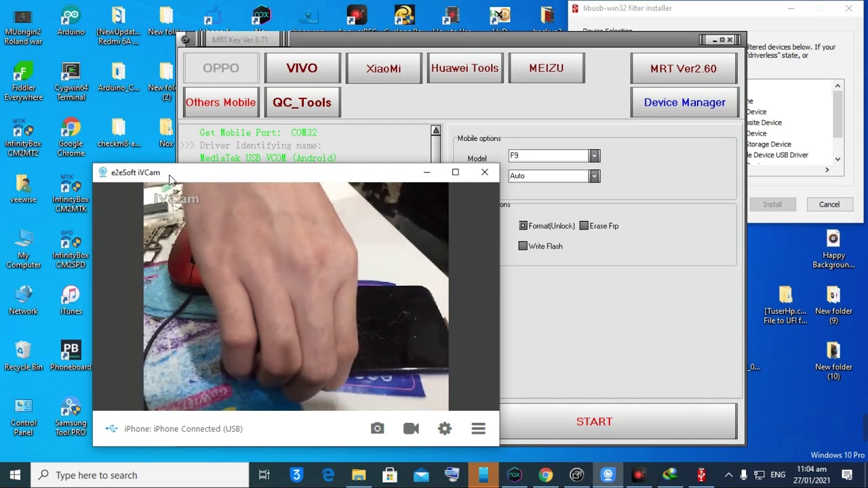Open Microsoft Store from taskbar
868x488 pixels.
click(390, 474)
